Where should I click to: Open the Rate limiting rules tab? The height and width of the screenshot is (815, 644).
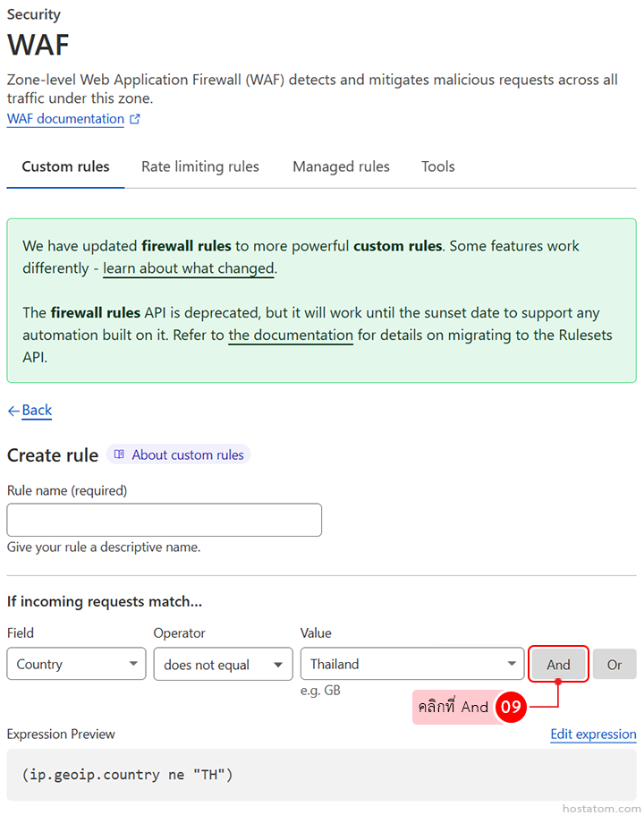click(200, 166)
